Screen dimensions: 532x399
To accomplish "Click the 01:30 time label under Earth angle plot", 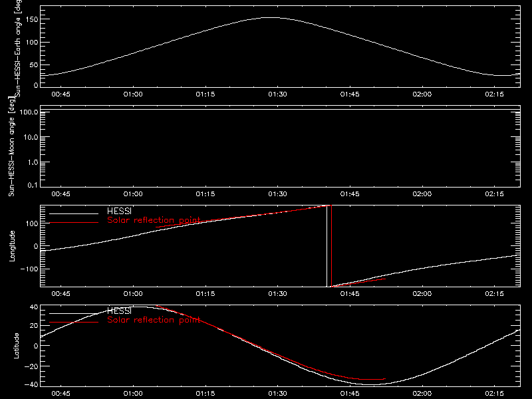I will coord(277,94).
